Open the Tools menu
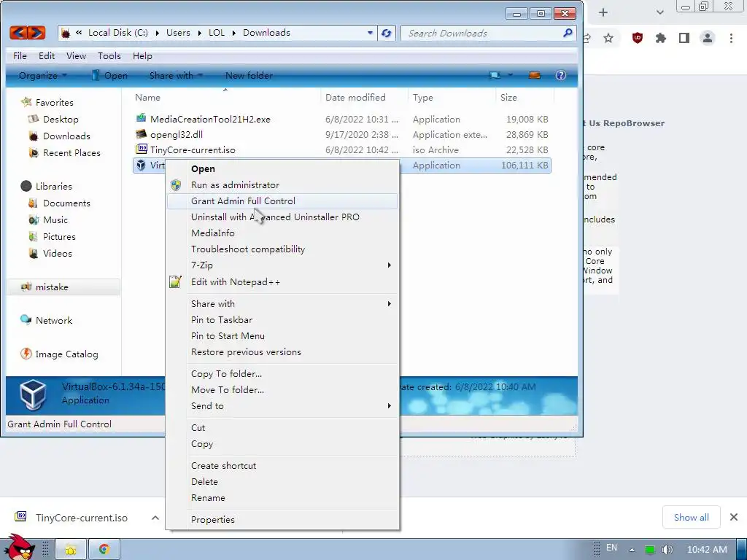This screenshot has height=560, width=747. [x=109, y=55]
